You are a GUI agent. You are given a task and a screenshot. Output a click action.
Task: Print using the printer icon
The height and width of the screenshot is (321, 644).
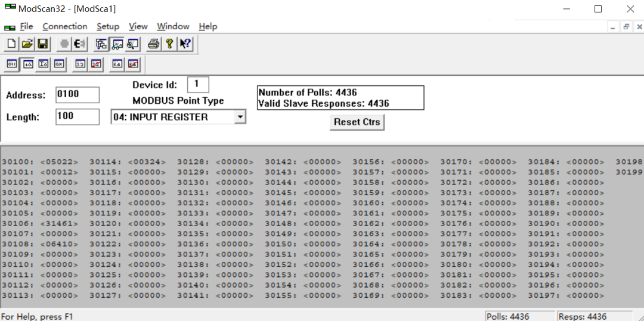coord(154,44)
